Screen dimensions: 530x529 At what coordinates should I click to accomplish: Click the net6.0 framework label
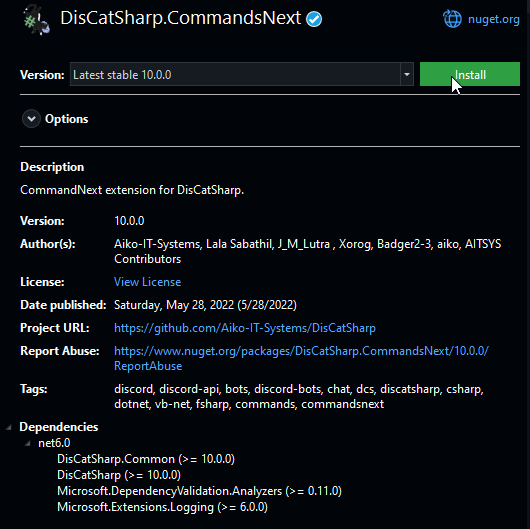click(54, 443)
